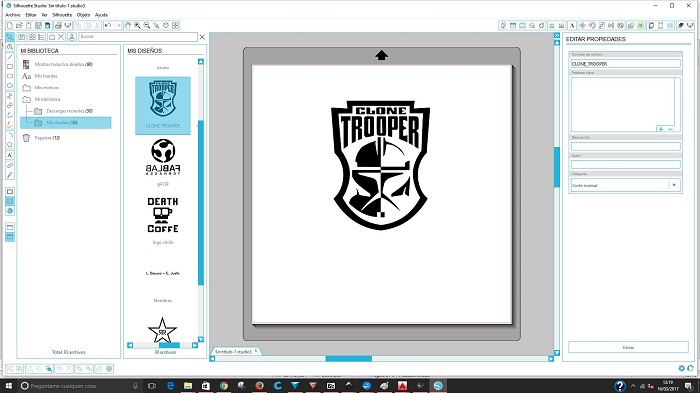Select the Eraser tool in the left toolbar

click(10, 165)
